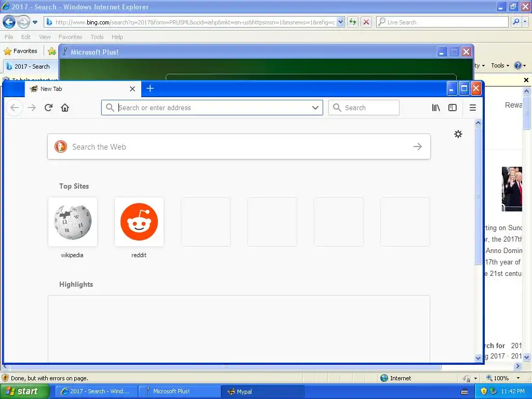Open the Mypal Library icon

click(436, 108)
